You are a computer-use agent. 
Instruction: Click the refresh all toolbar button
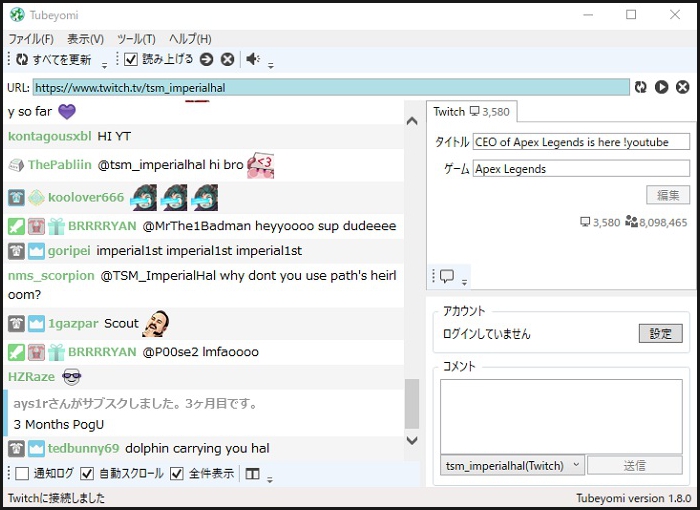coord(54,59)
